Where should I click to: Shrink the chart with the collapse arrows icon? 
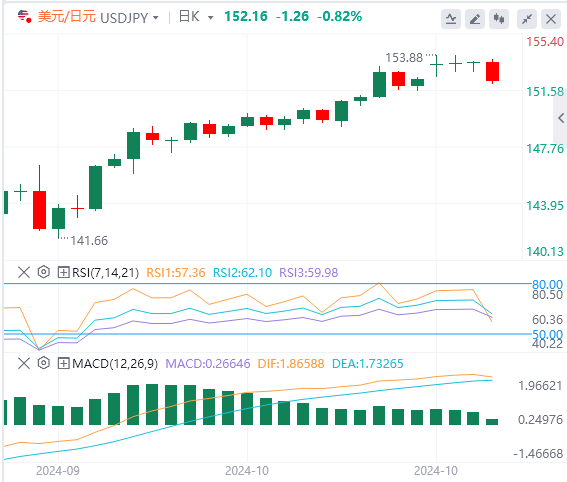(527, 19)
